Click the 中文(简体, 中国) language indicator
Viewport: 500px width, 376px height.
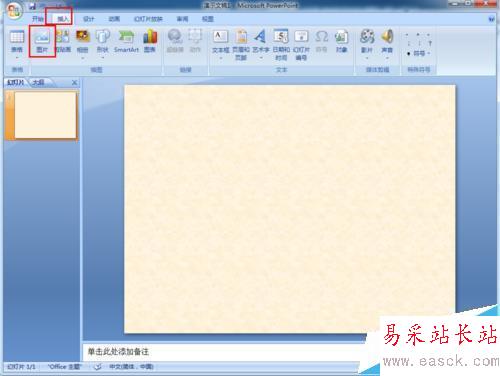(x=131, y=367)
